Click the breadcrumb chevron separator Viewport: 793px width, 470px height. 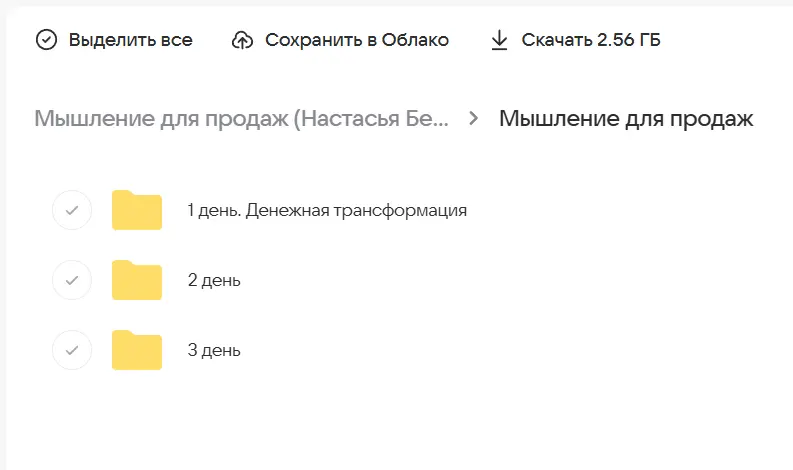pyautogui.click(x=474, y=119)
